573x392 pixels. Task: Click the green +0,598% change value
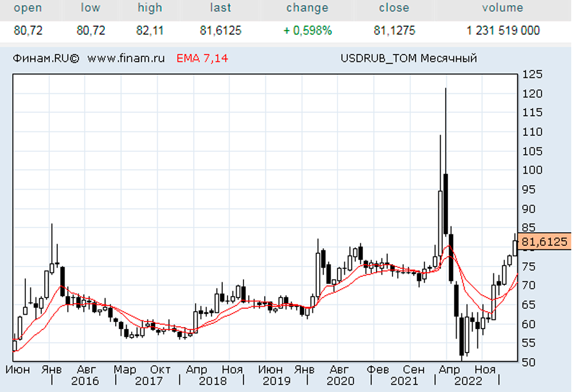pyautogui.click(x=307, y=31)
